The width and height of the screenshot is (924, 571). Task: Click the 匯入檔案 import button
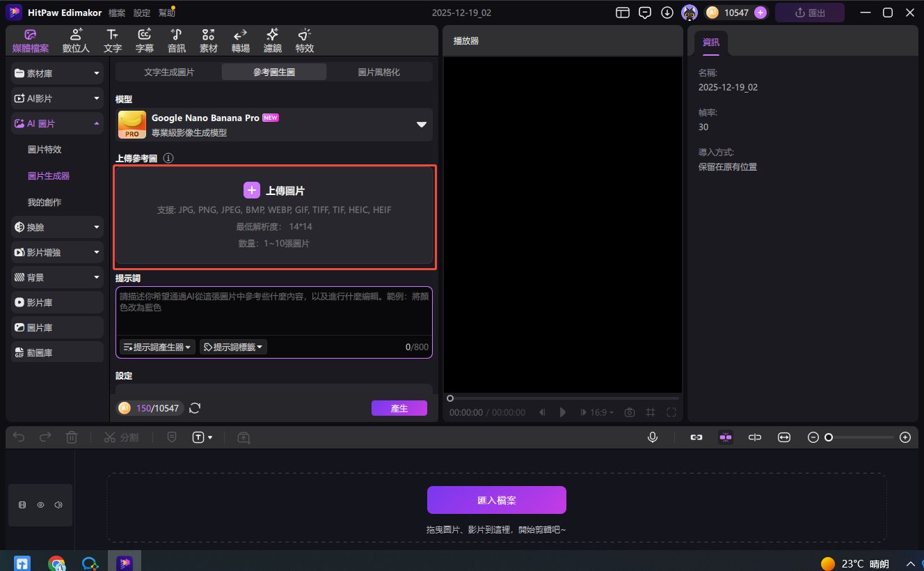click(x=496, y=499)
